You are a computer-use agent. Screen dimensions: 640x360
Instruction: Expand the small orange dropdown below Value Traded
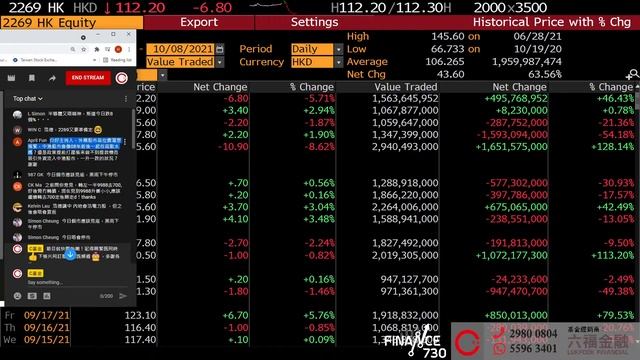tap(162, 75)
